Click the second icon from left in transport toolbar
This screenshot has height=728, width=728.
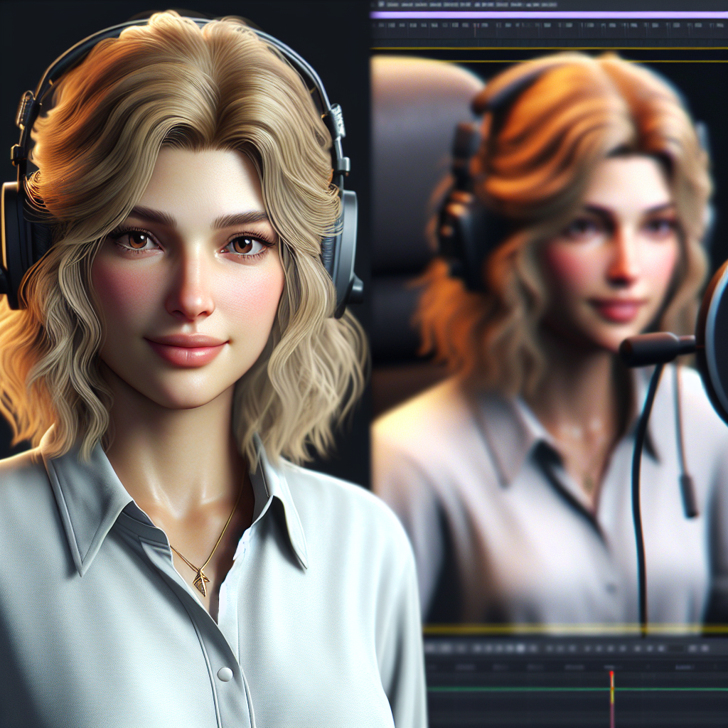[444, 648]
